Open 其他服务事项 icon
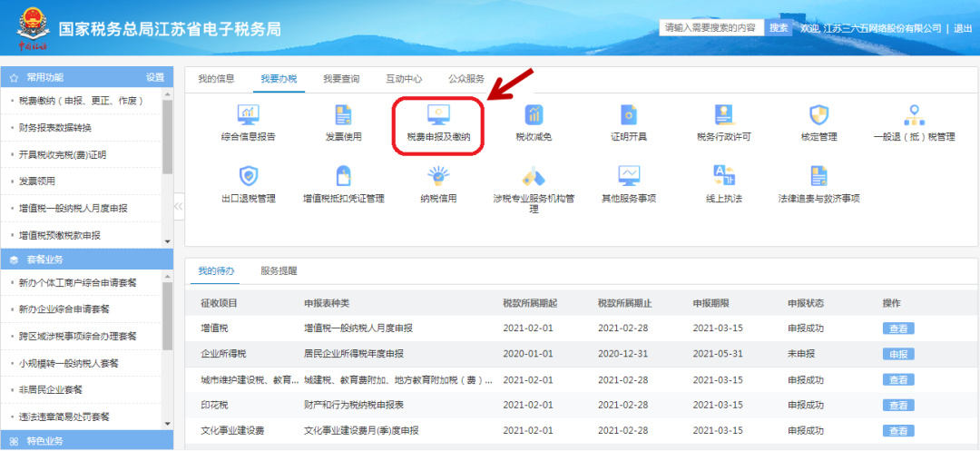The image size is (980, 451). point(629,175)
